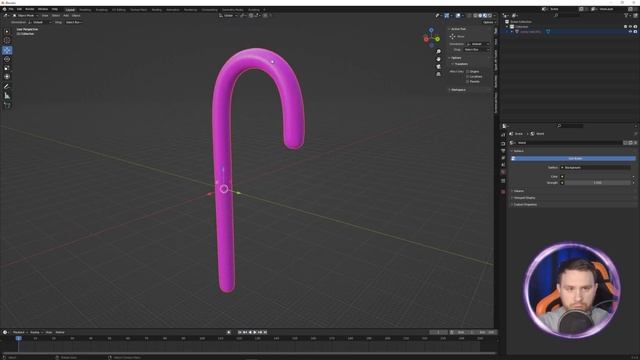The width and height of the screenshot is (640, 360).
Task: Select the Cursor tool in left toolbar
Action: pyautogui.click(x=7, y=40)
